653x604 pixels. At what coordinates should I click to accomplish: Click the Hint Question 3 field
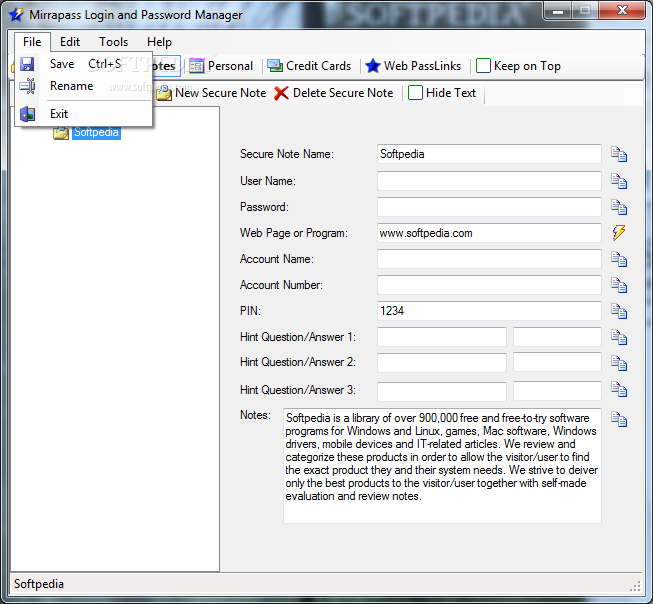(442, 391)
